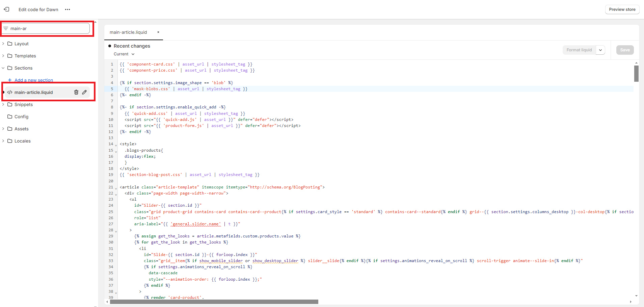This screenshot has width=644, height=307.
Task: Delete main-article.liquid with trash icon
Action: tap(76, 92)
